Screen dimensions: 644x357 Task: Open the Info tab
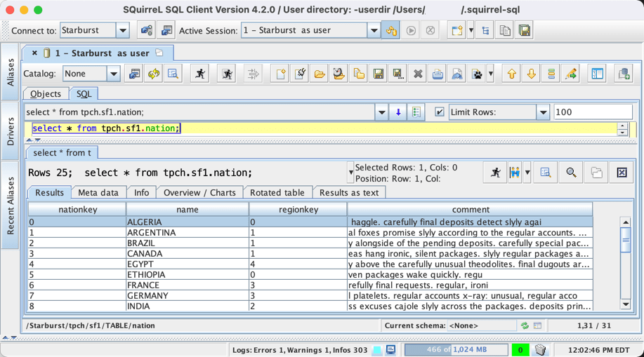[x=141, y=192]
